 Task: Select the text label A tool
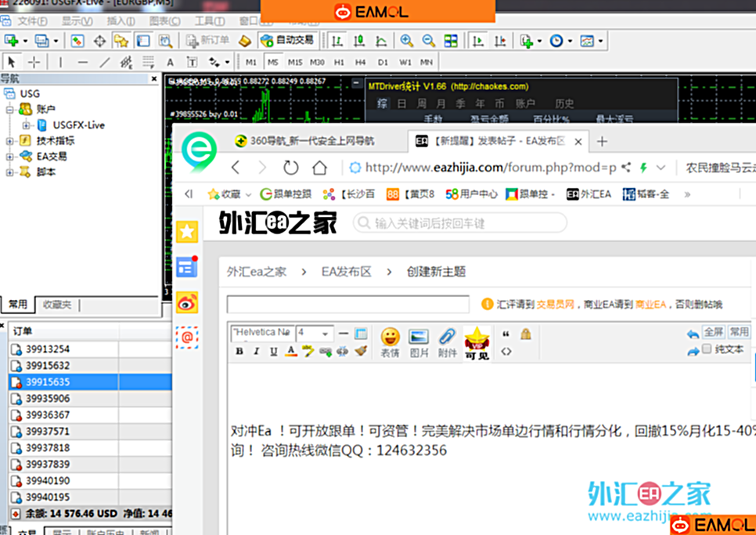tap(170, 62)
